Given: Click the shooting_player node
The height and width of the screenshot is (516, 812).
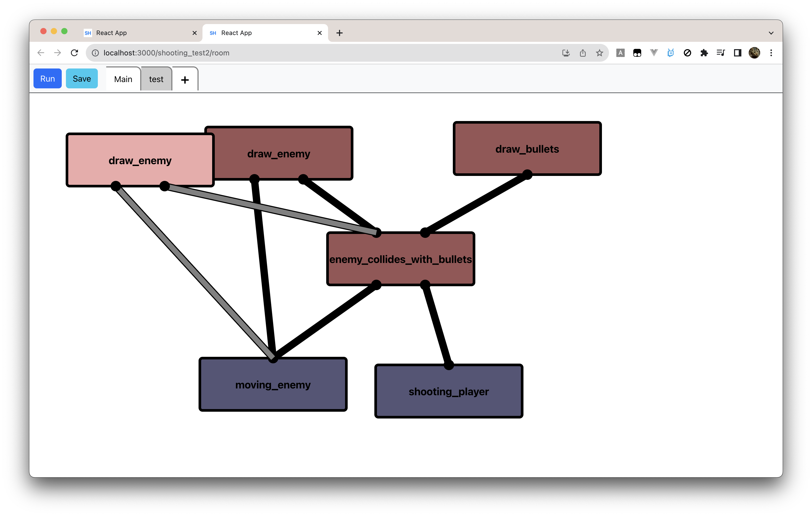Looking at the screenshot, I should 448,391.
